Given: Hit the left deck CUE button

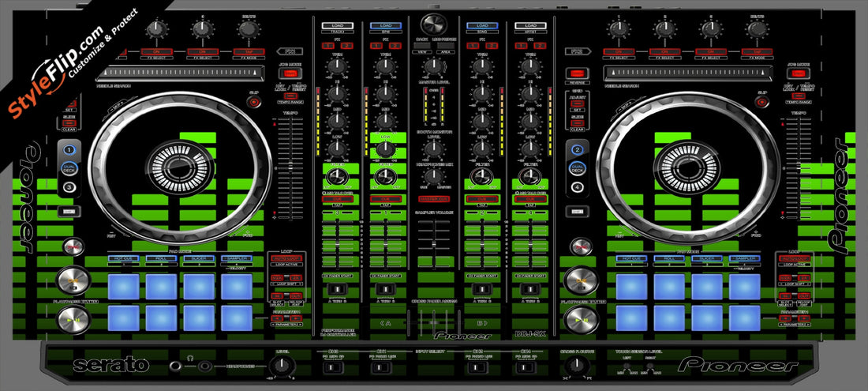Looking at the screenshot, I should [73, 280].
